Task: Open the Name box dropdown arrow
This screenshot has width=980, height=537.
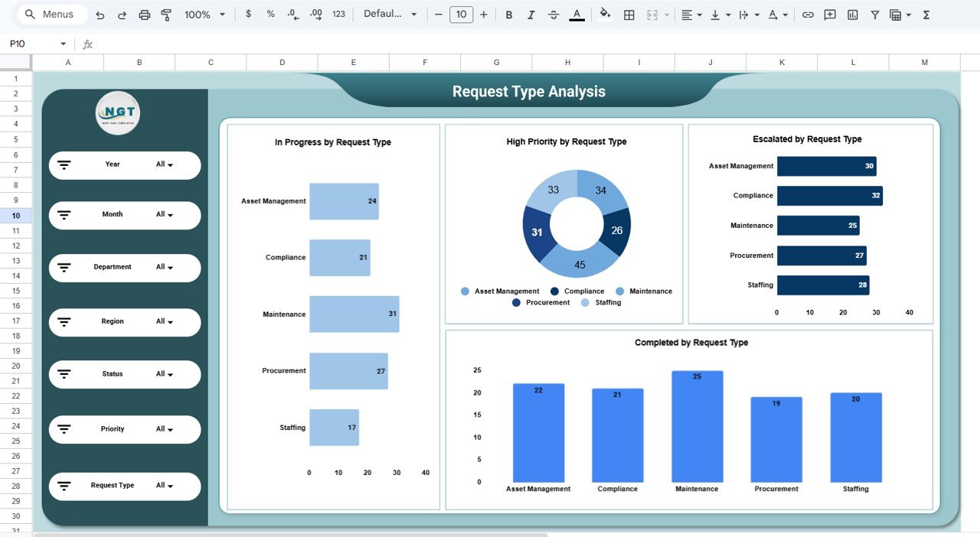Action: point(63,44)
